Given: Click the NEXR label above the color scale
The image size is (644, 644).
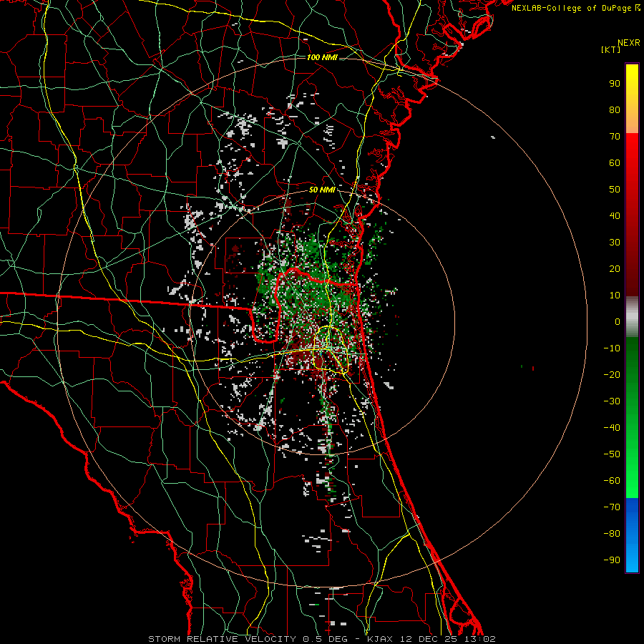Looking at the screenshot, I should pyautogui.click(x=628, y=43).
